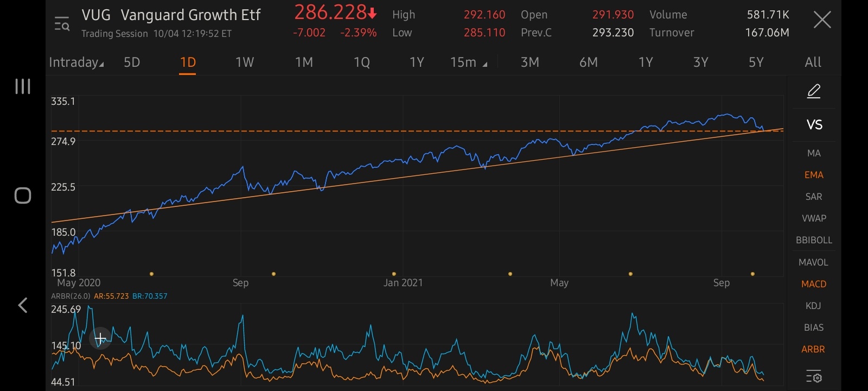Select the 1Y candle period tab left of 15m
Screen dimensions: 868x391
(417, 62)
